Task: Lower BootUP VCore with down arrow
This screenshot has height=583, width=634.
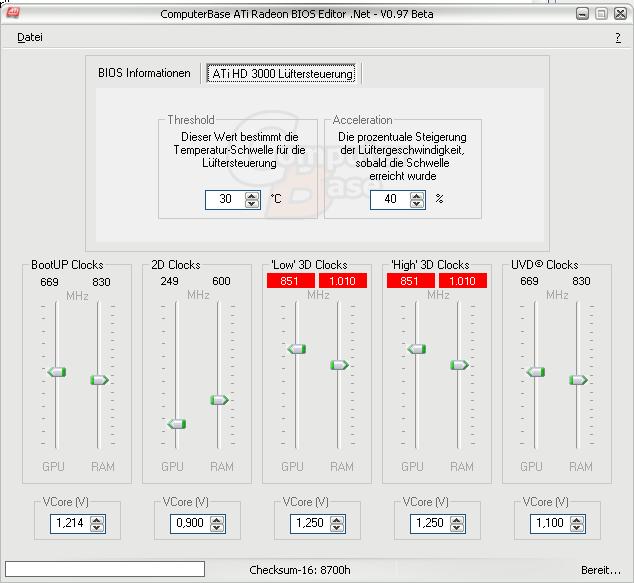Action: click(97, 528)
